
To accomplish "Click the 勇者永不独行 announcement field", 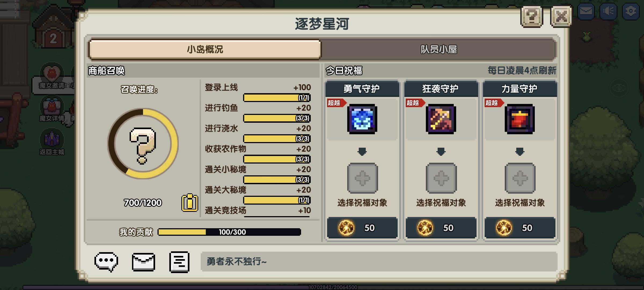I will tap(379, 262).
